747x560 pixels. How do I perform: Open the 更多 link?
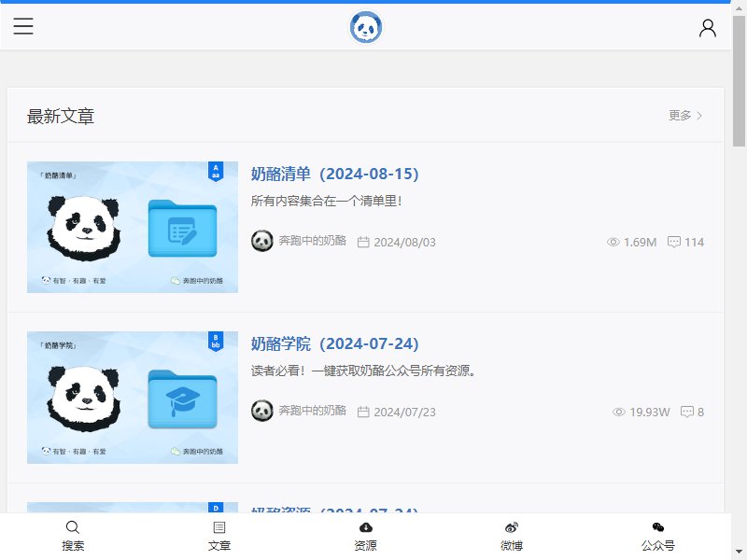[685, 116]
